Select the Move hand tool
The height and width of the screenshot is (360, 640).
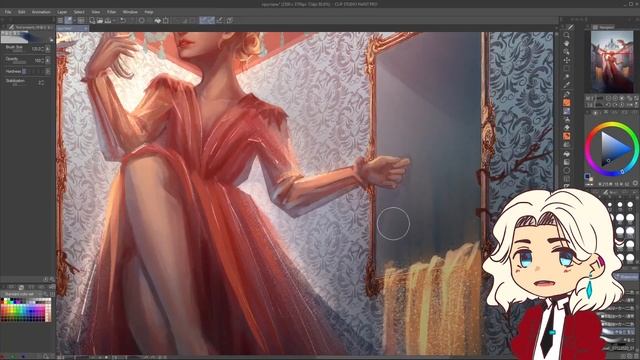coord(567,43)
